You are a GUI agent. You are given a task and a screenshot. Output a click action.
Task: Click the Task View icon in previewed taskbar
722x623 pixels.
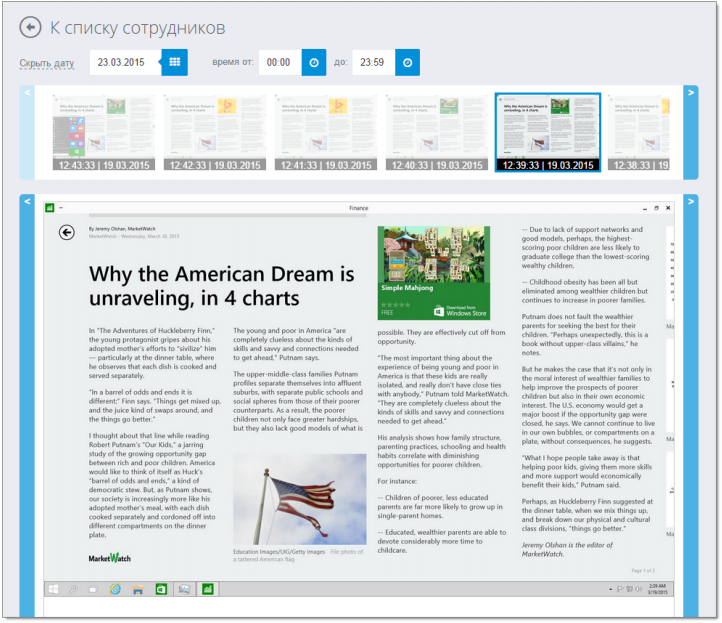(93, 589)
